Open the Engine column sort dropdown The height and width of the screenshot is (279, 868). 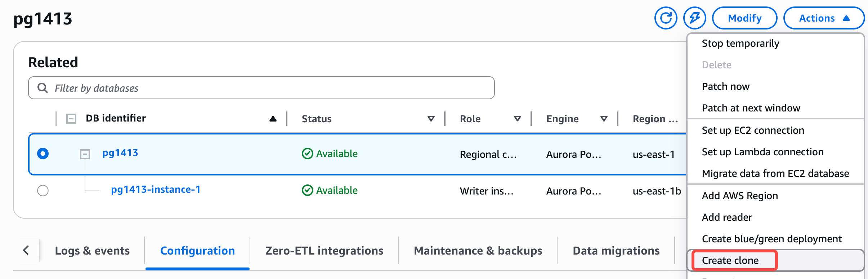tap(604, 119)
